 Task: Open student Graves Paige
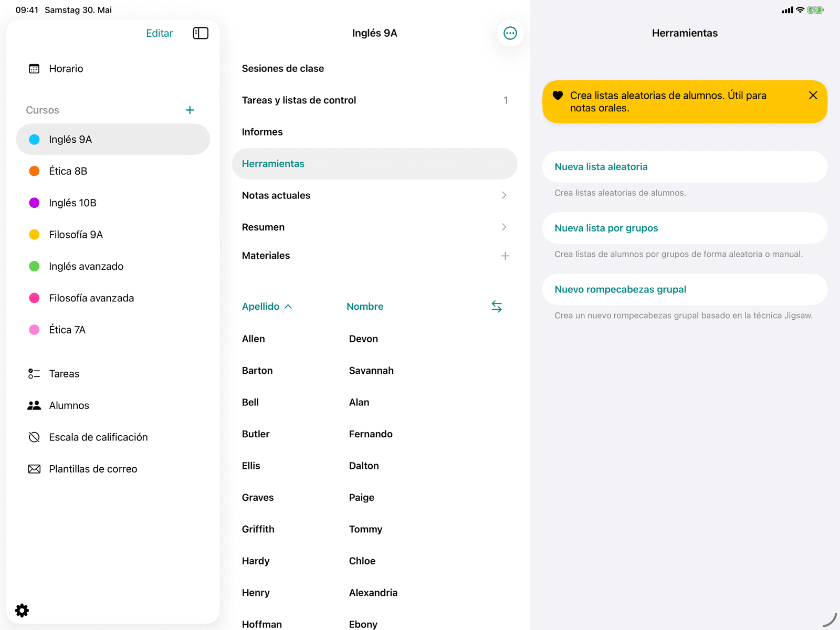click(x=375, y=498)
